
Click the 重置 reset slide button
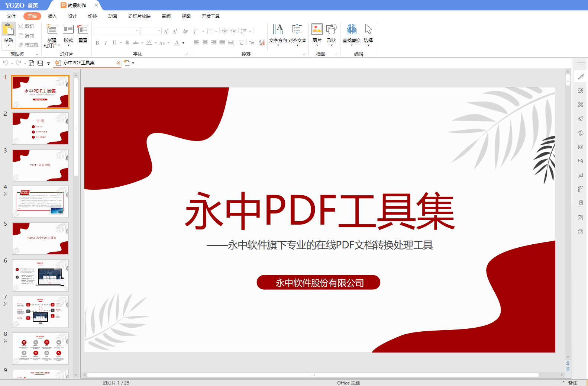[x=83, y=33]
